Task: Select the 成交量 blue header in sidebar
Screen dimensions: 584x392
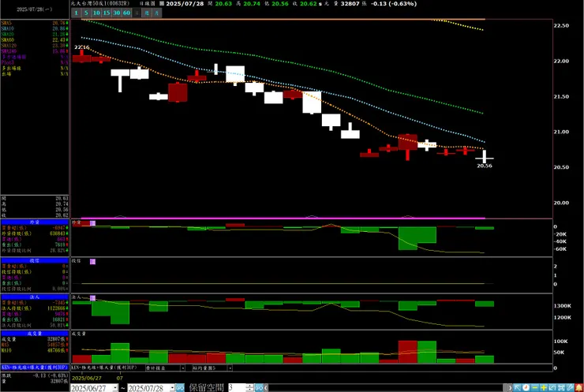Action: tap(35, 334)
